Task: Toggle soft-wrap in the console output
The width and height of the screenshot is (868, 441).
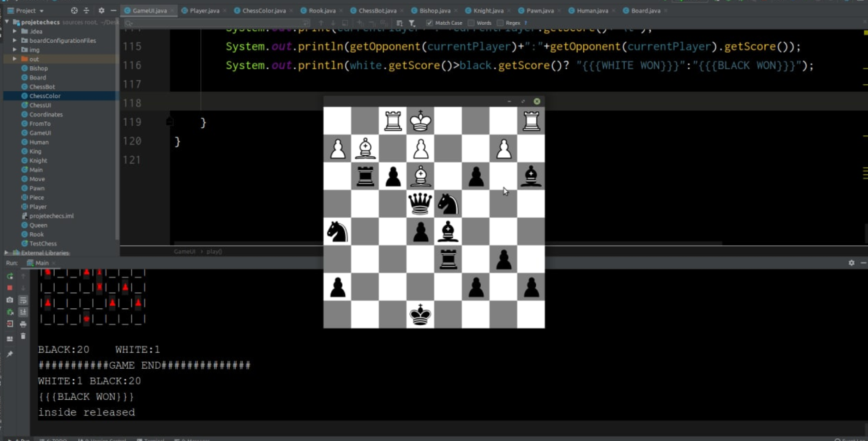Action: point(23,300)
